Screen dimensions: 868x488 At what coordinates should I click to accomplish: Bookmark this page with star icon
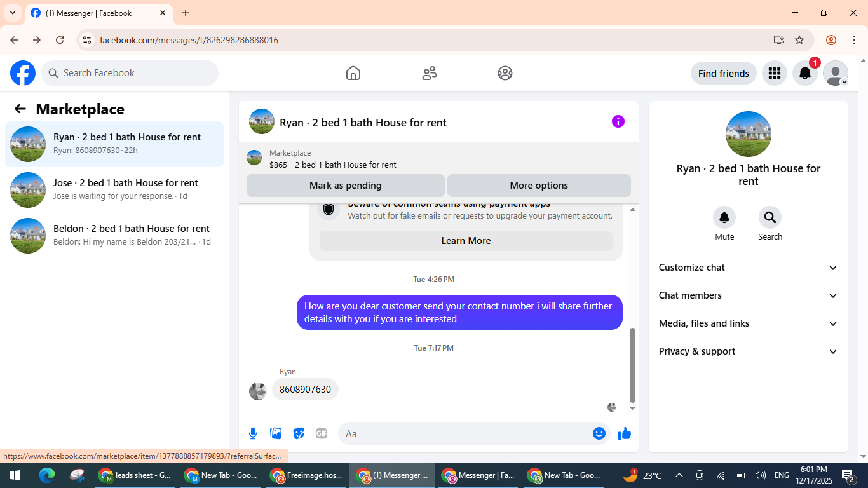click(799, 40)
